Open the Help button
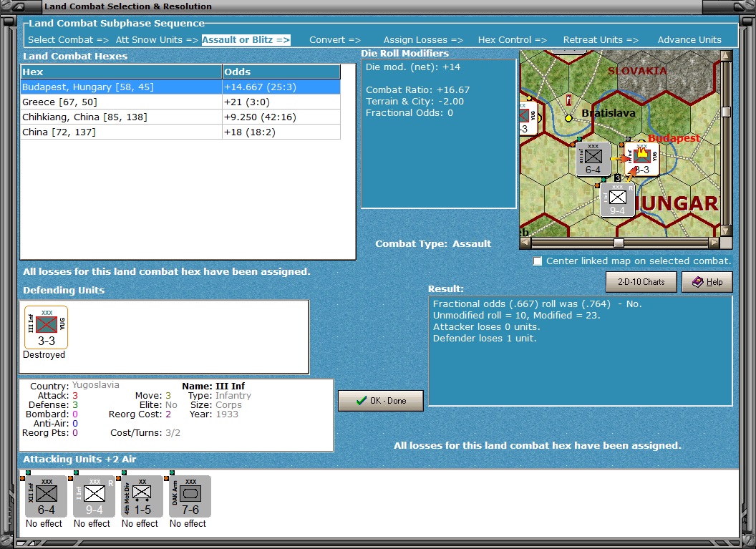The width and height of the screenshot is (756, 549). point(707,282)
